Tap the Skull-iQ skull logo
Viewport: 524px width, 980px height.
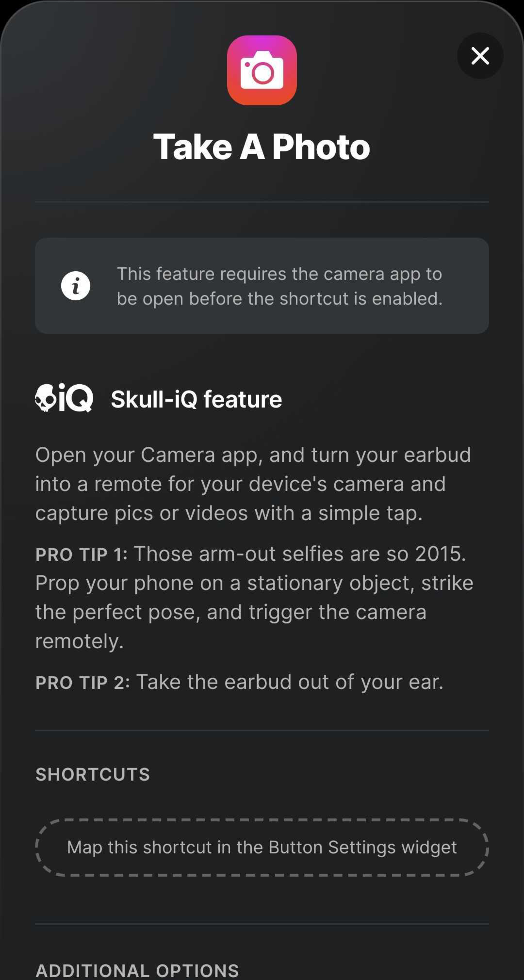(x=64, y=398)
